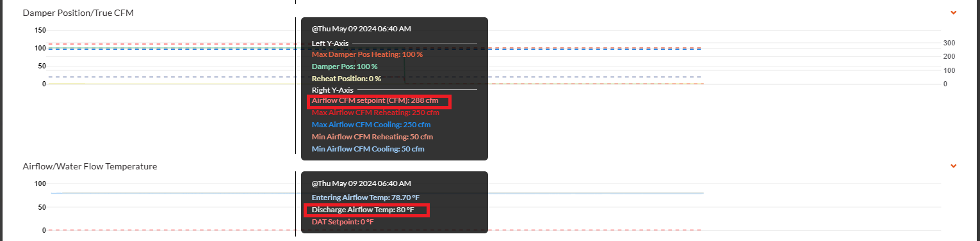Click the 300 label on right axis
This screenshot has width=980, height=241.
coord(949,43)
